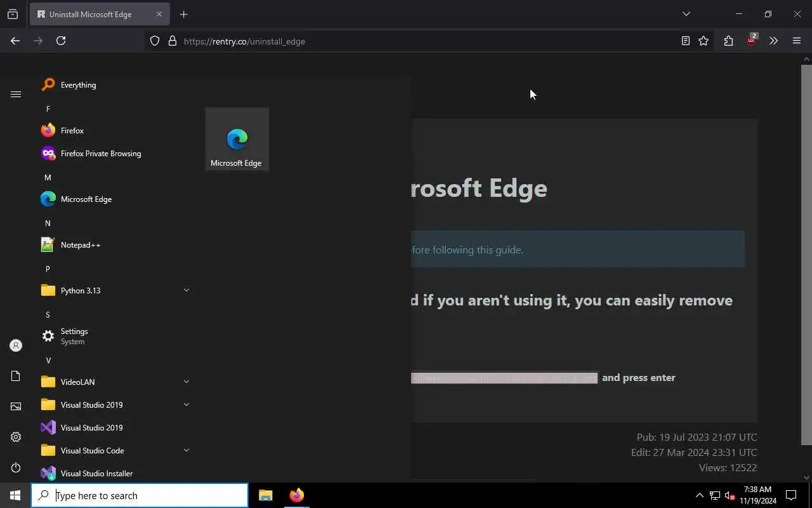Open Settings from the app list
812x508 pixels.
[x=114, y=336]
